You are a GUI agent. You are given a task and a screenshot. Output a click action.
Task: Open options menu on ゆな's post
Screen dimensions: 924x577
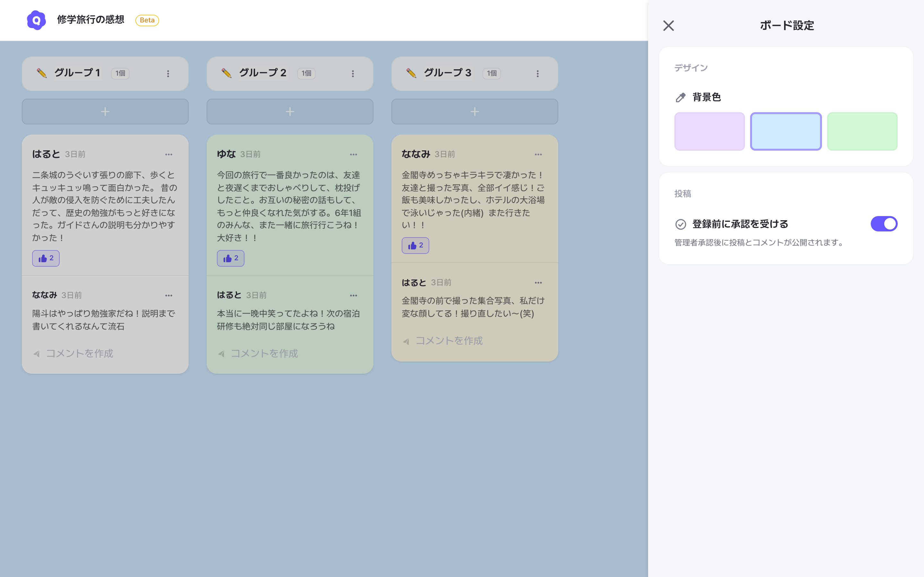point(354,155)
